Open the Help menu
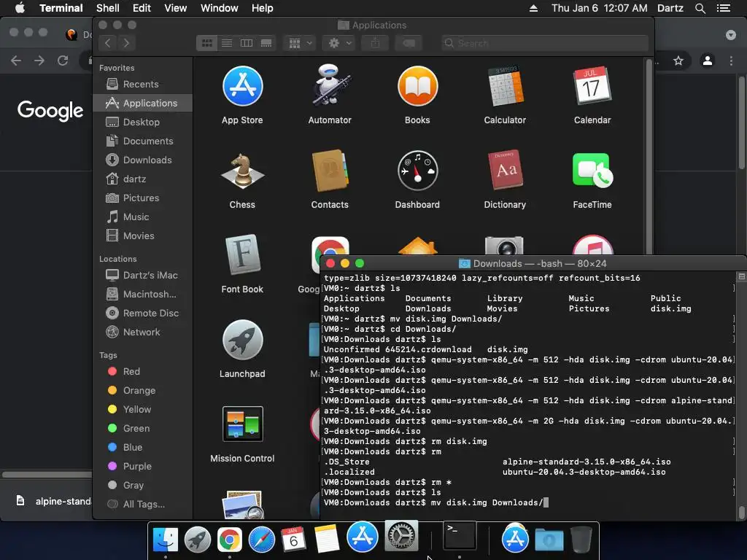747x560 pixels. pos(262,8)
